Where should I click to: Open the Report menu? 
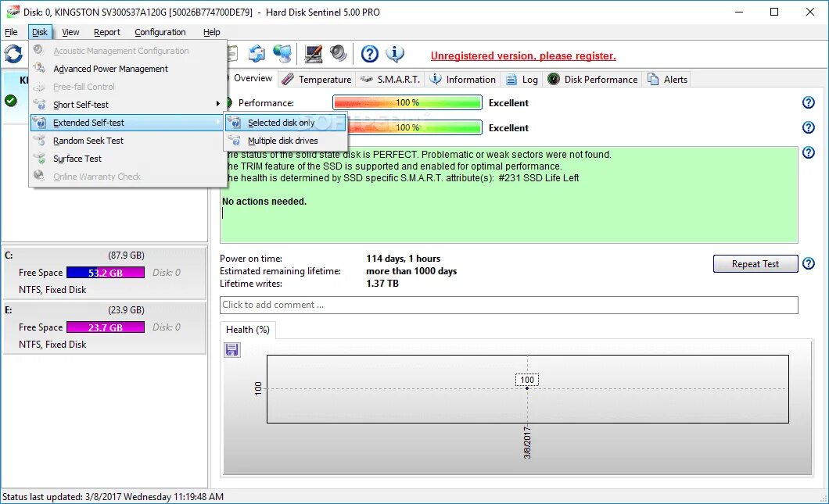coord(107,32)
